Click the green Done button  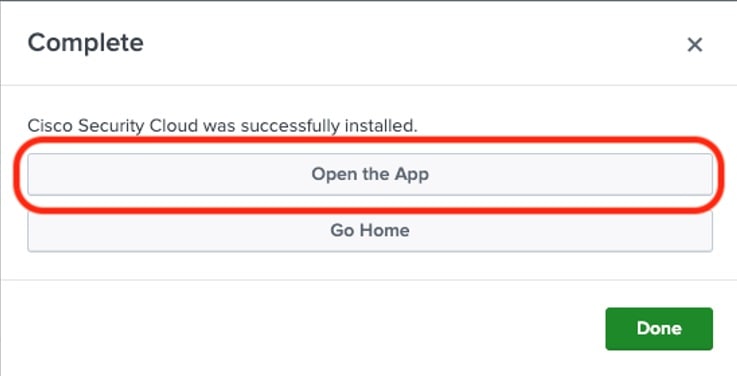(x=659, y=329)
